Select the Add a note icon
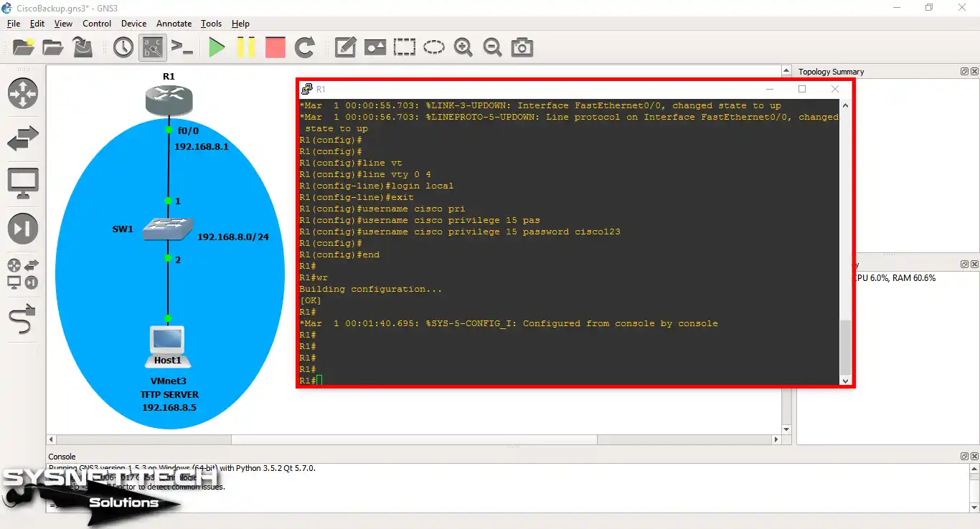The width and height of the screenshot is (980, 529). tap(345, 48)
